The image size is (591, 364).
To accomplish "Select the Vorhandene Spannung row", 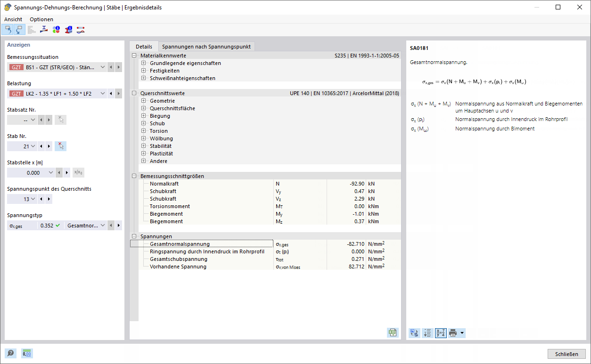I will (265, 267).
